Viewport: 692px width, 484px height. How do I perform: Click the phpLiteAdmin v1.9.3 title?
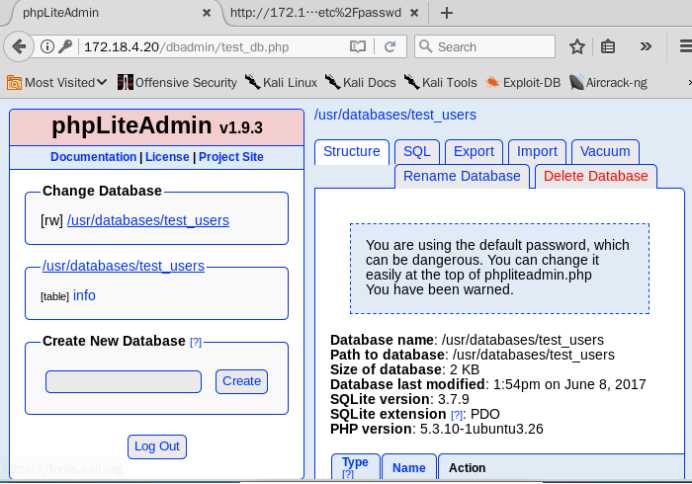point(157,126)
